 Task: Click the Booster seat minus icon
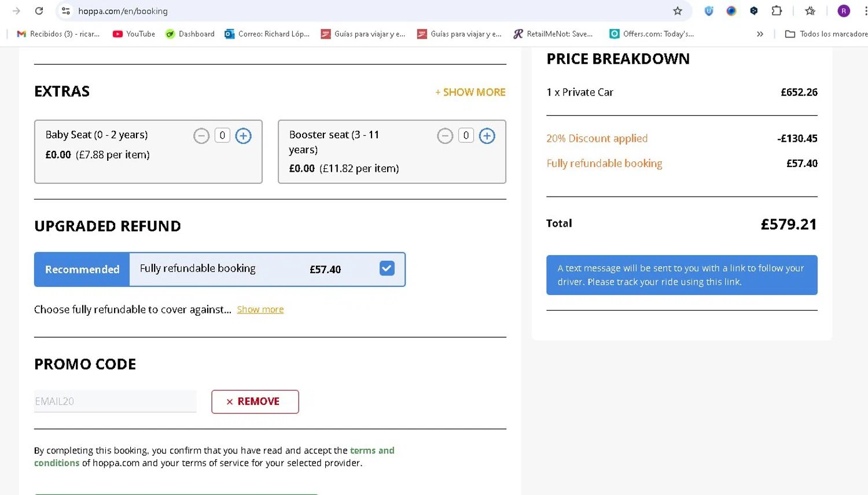point(445,136)
